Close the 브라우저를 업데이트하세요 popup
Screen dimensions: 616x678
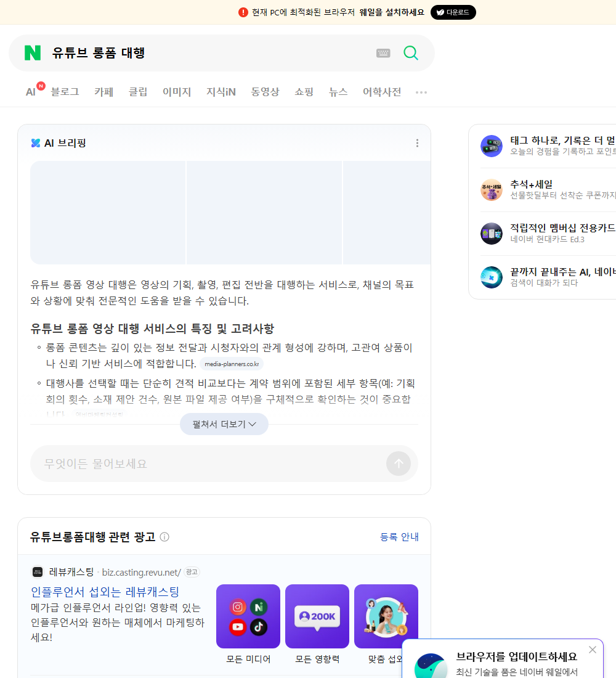point(593,650)
